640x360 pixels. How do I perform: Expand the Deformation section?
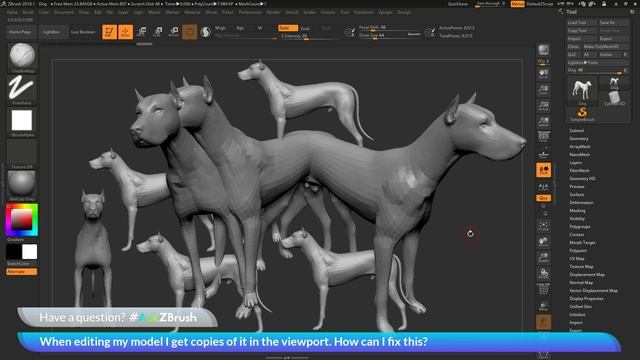tap(581, 202)
